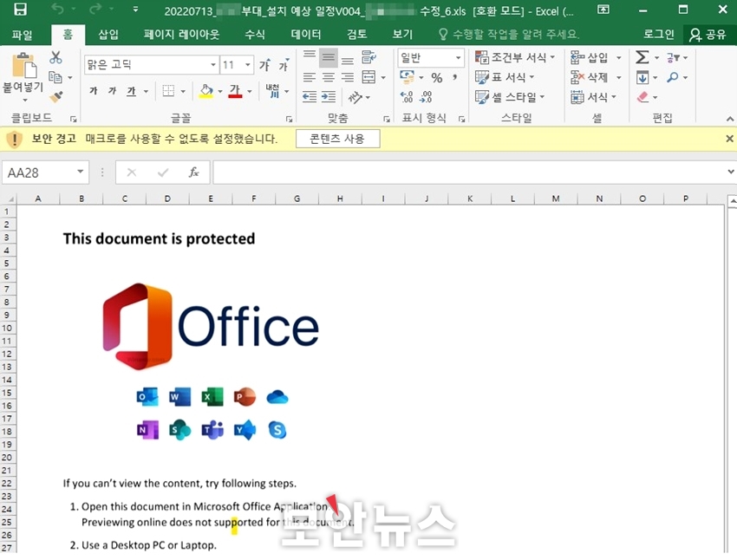This screenshot has height=560, width=737.
Task: Click 로그인 to sign in
Action: click(658, 35)
